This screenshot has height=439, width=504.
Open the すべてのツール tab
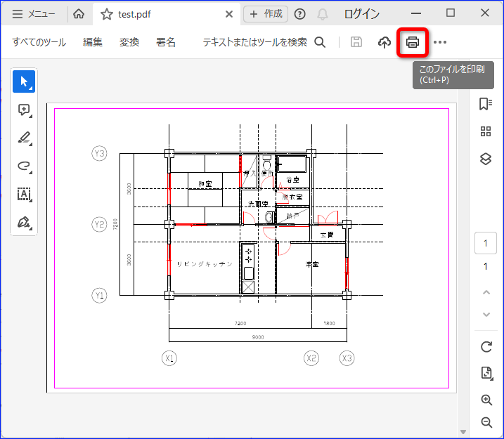[x=39, y=42]
